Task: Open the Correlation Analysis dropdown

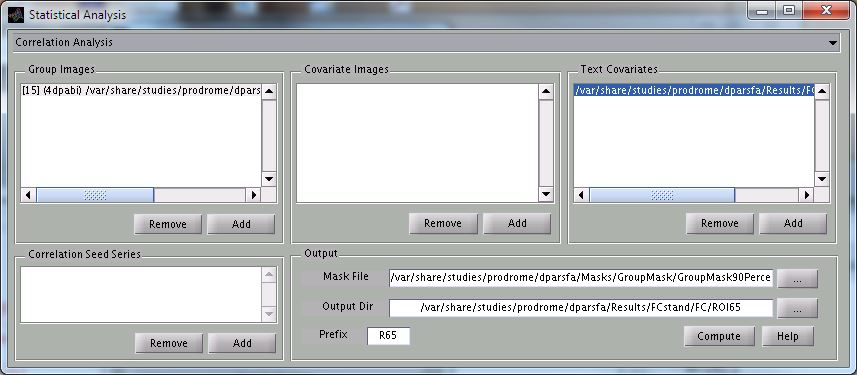Action: click(425, 43)
